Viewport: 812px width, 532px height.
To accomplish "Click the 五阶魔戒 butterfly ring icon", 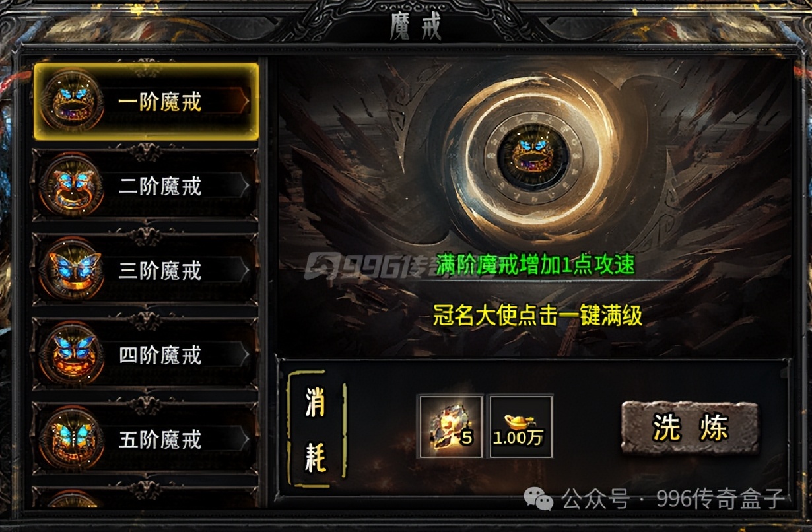I will tap(71, 439).
